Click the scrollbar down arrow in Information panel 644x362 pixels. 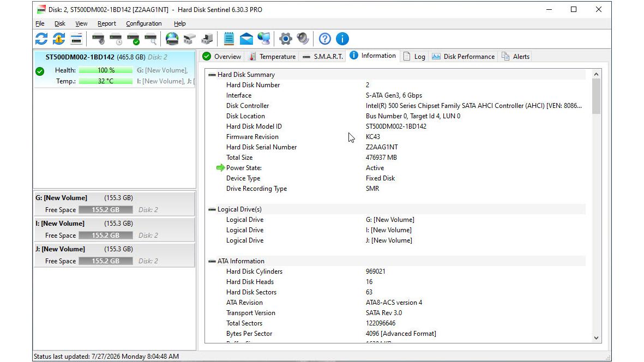click(597, 338)
